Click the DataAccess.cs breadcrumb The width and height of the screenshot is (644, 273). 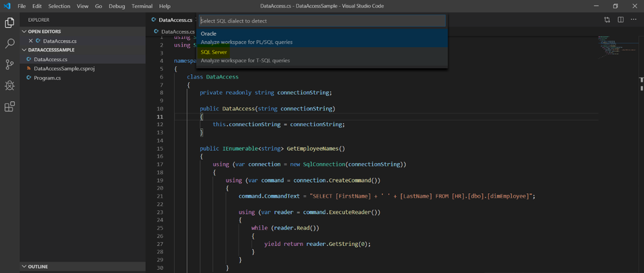[x=174, y=31]
